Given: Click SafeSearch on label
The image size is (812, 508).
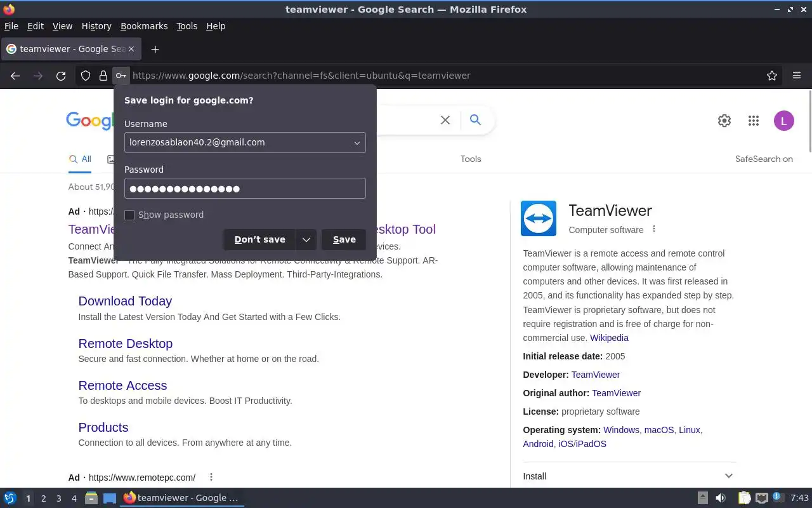Looking at the screenshot, I should tap(764, 159).
